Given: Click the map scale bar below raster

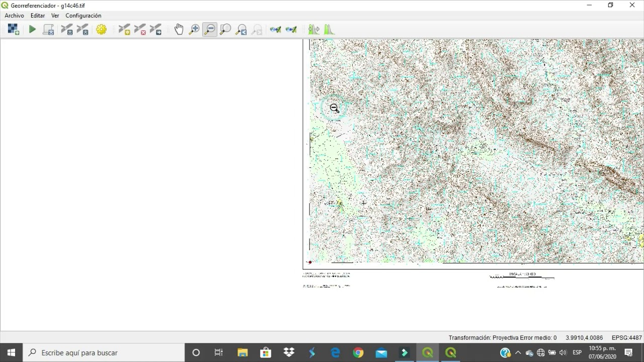Looking at the screenshot, I should (x=522, y=277).
